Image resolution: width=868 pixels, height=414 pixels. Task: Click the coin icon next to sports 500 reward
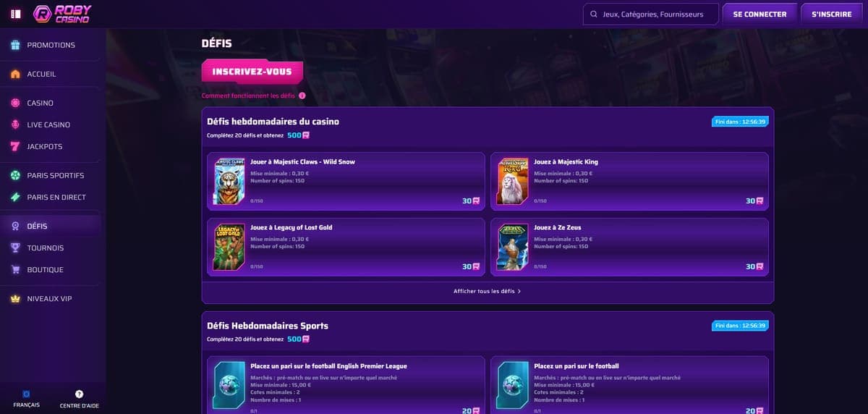coord(306,339)
